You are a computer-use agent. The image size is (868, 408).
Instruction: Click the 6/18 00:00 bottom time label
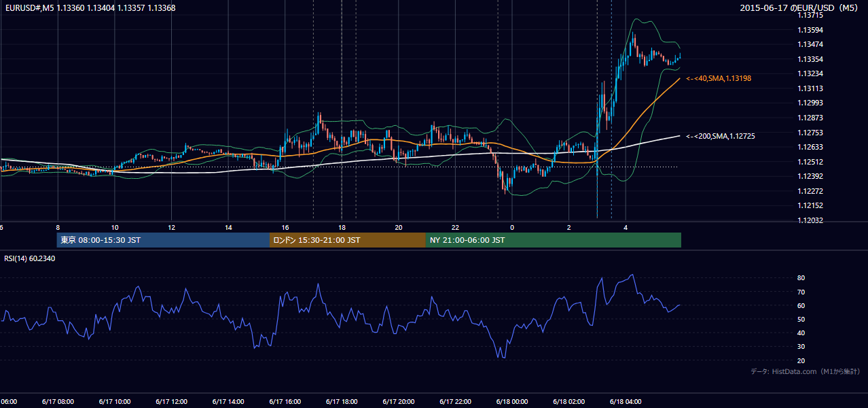point(512,402)
